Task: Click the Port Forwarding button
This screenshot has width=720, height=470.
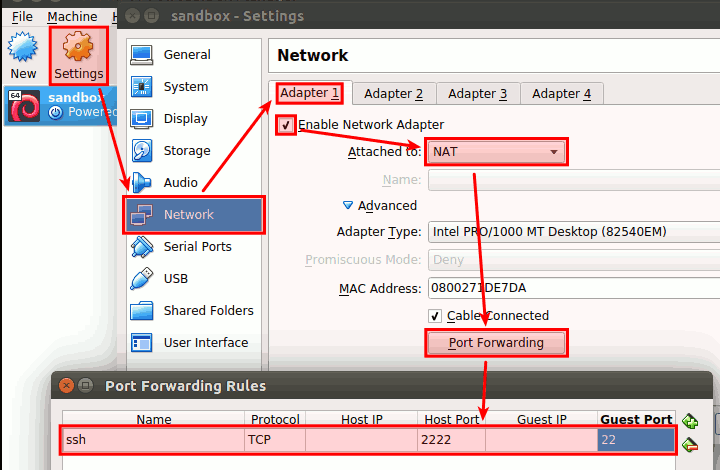Action: coord(496,343)
